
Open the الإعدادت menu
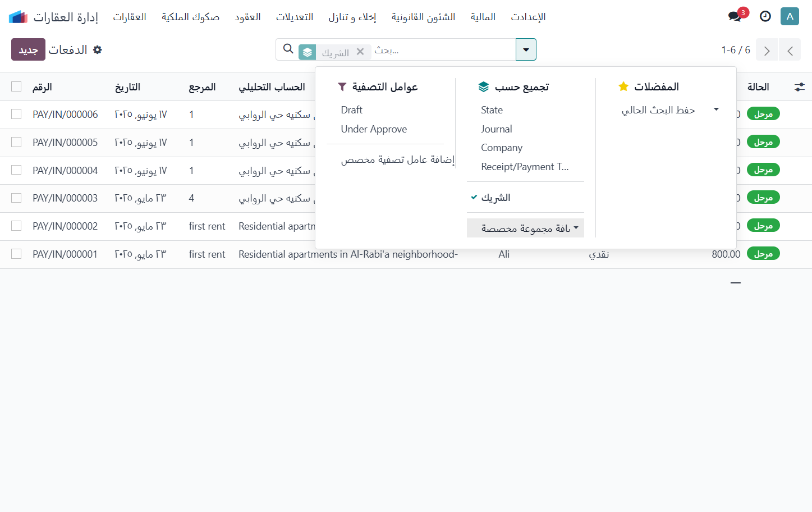(x=528, y=17)
